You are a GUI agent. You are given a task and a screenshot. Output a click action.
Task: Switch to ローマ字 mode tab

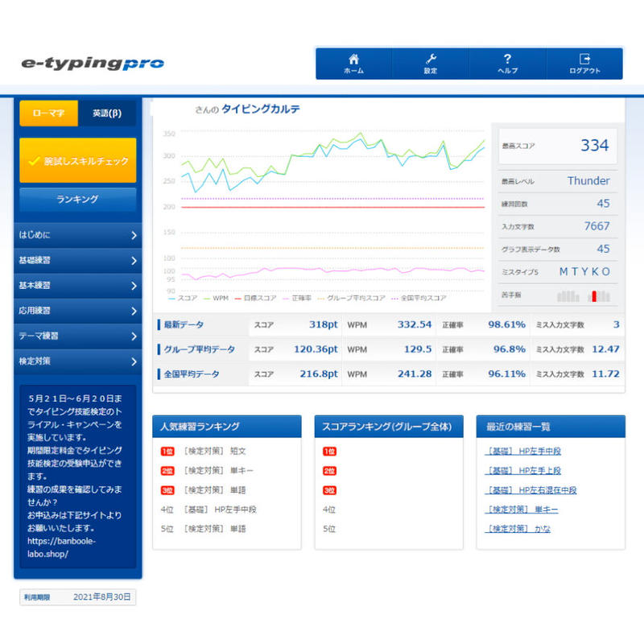(48, 113)
